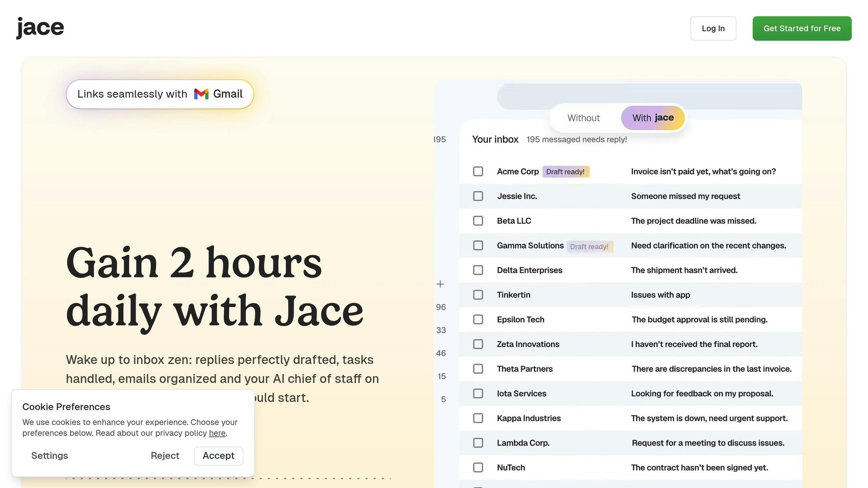Click the plus icon in the inbox sidebar
The image size is (868, 488).
[x=440, y=284]
